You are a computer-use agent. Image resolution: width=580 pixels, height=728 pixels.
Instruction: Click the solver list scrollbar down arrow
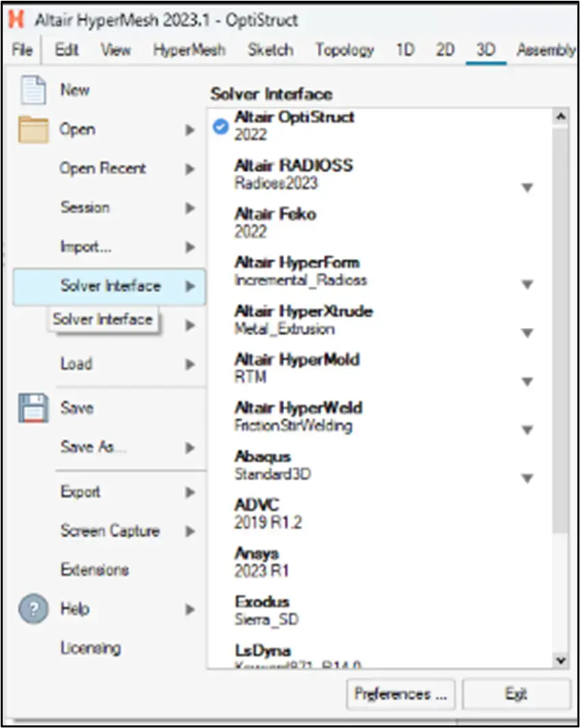point(561,660)
